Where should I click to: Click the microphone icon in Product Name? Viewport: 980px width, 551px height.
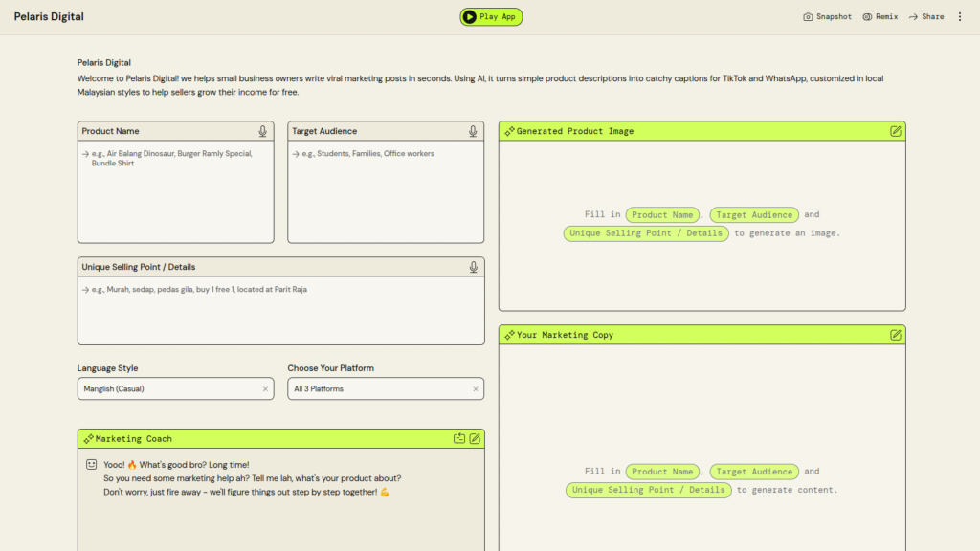click(x=262, y=132)
